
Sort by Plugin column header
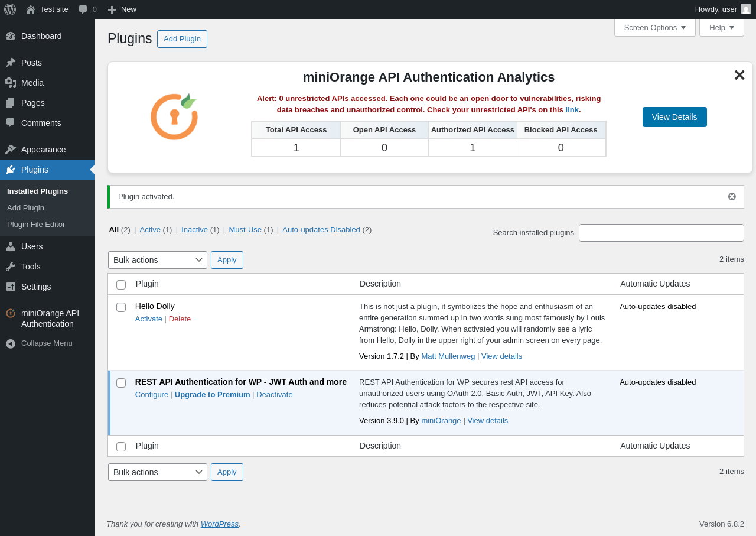point(147,284)
